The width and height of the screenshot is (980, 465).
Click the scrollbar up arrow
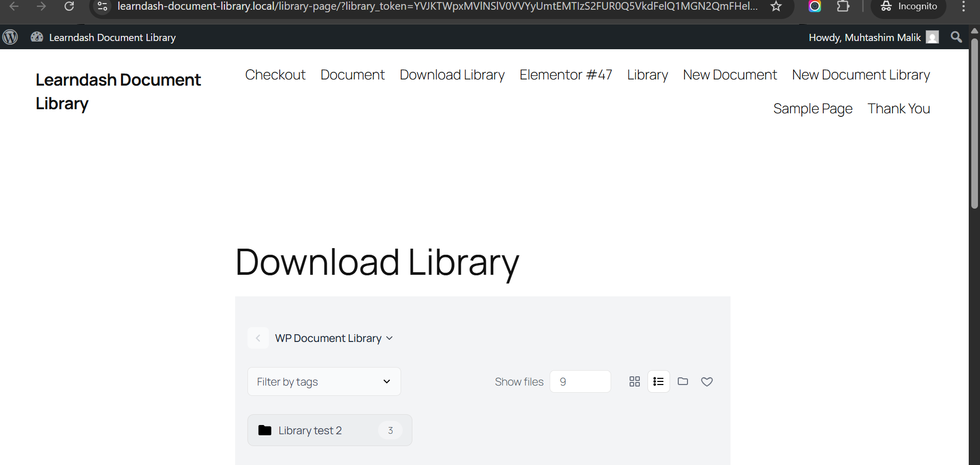974,31
